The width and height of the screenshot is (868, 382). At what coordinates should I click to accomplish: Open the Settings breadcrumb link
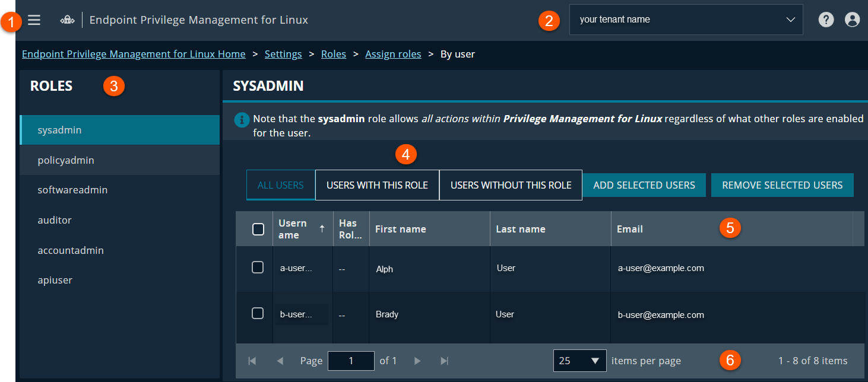coord(283,54)
